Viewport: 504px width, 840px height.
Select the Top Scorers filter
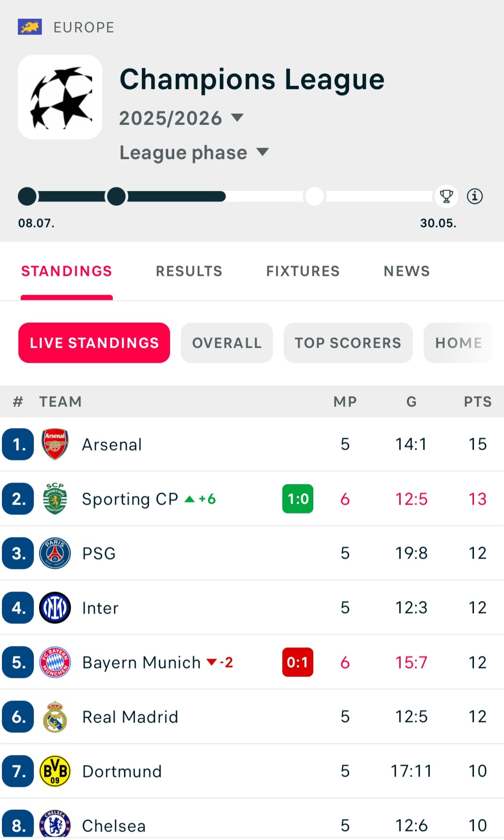click(348, 342)
